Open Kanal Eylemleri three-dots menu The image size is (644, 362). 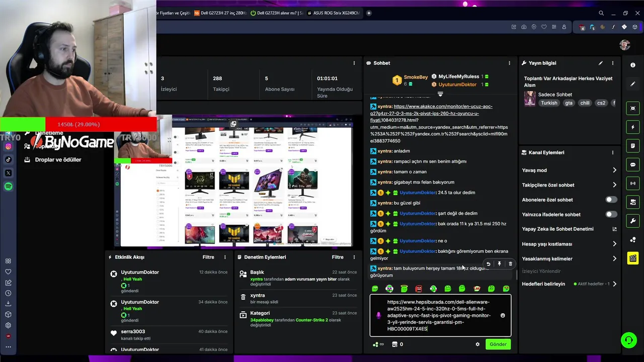point(612,152)
